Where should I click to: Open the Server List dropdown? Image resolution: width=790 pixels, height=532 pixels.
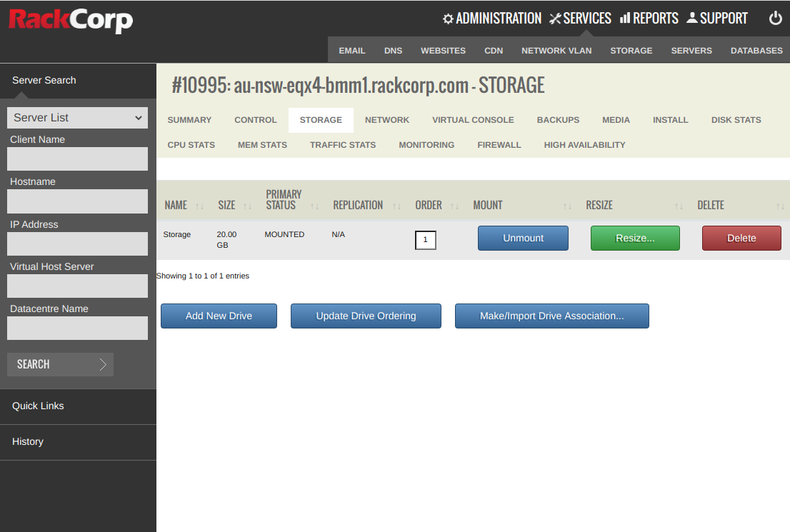78,118
